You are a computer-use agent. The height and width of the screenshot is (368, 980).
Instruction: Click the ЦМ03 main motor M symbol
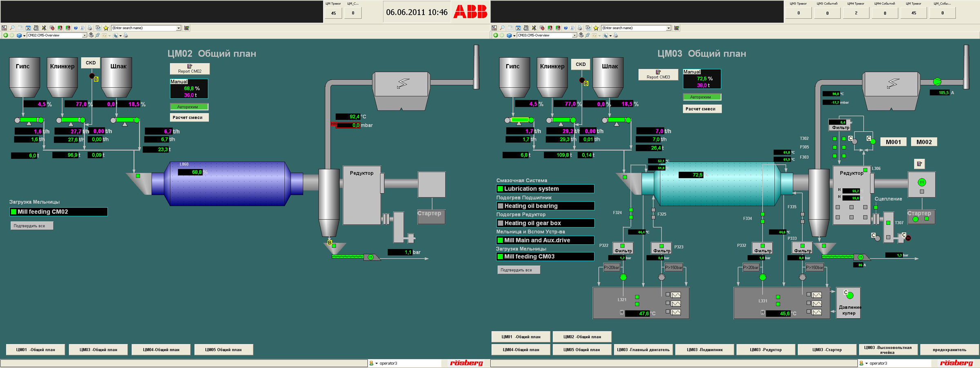point(921,182)
